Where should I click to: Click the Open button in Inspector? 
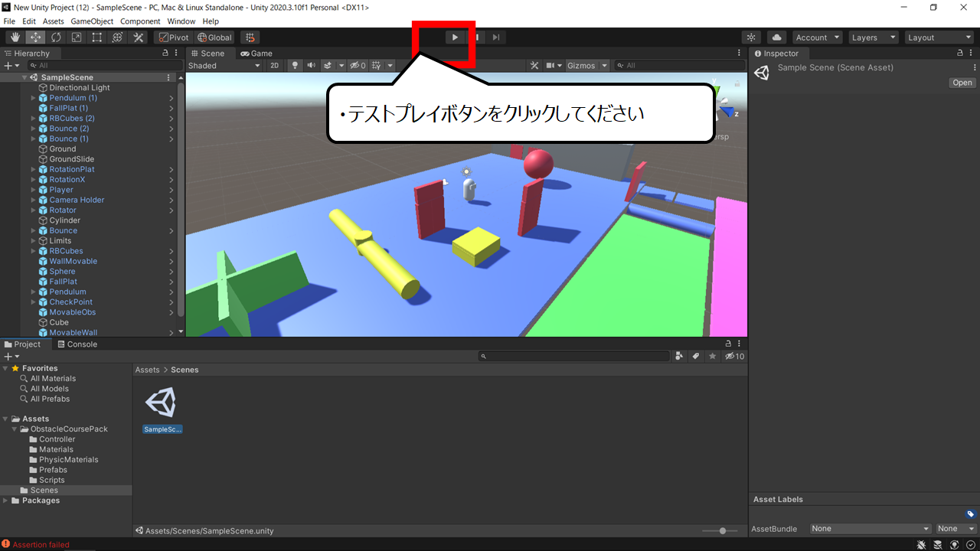click(962, 83)
